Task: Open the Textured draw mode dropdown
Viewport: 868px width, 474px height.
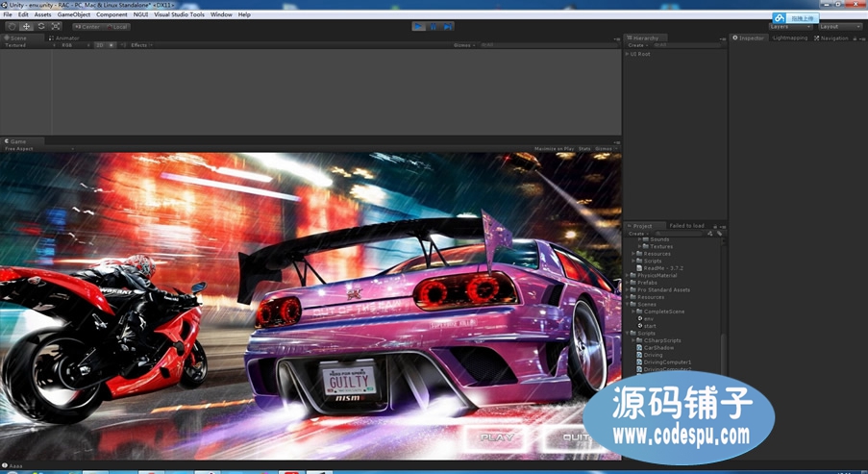Action: point(30,45)
